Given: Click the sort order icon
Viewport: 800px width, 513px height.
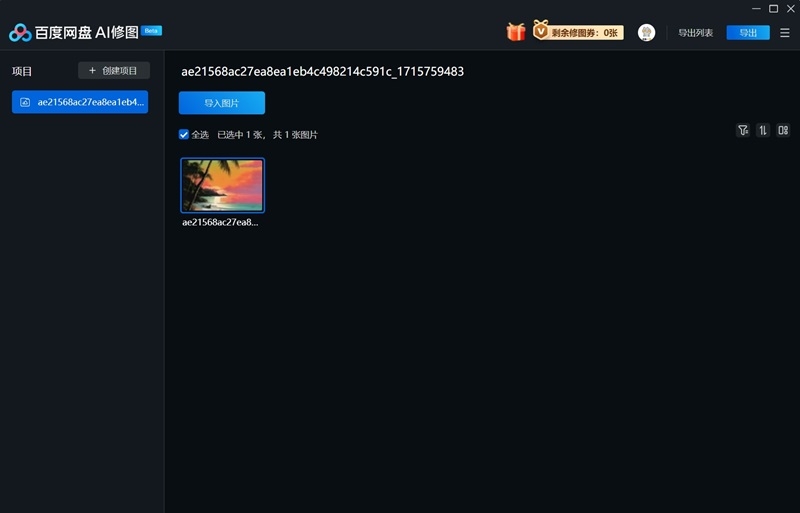Looking at the screenshot, I should 763,131.
